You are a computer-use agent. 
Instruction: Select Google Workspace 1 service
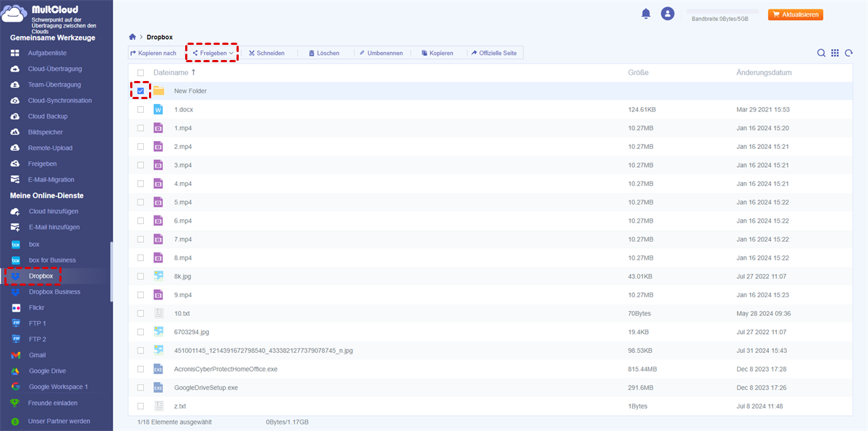pyautogui.click(x=58, y=387)
